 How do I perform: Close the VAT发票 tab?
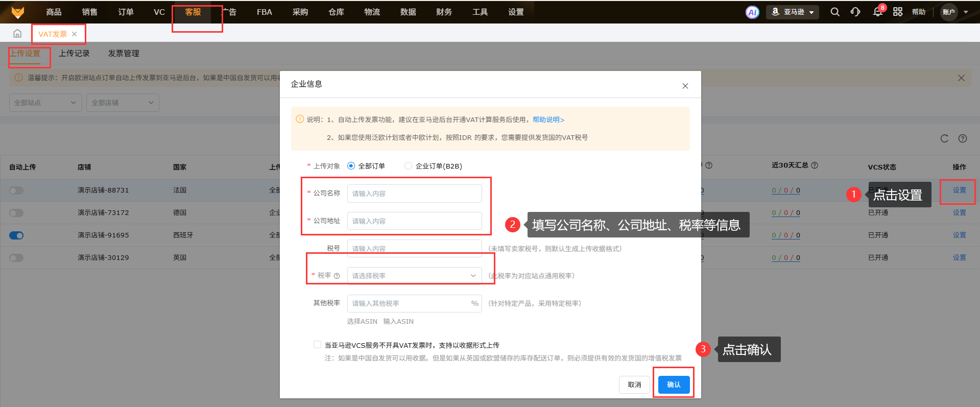point(75,34)
